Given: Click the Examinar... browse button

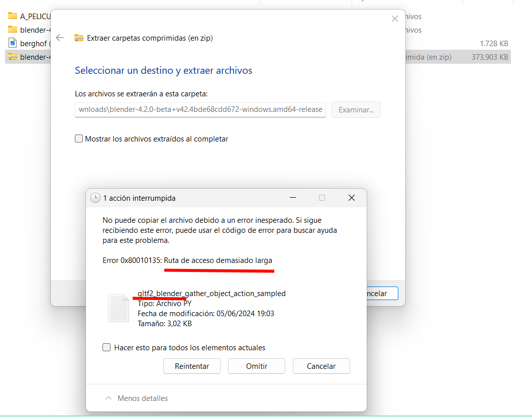Looking at the screenshot, I should [x=356, y=110].
